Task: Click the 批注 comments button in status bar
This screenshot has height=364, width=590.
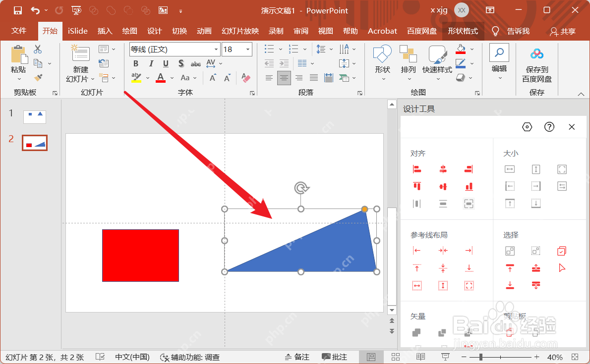Action: pos(335,357)
